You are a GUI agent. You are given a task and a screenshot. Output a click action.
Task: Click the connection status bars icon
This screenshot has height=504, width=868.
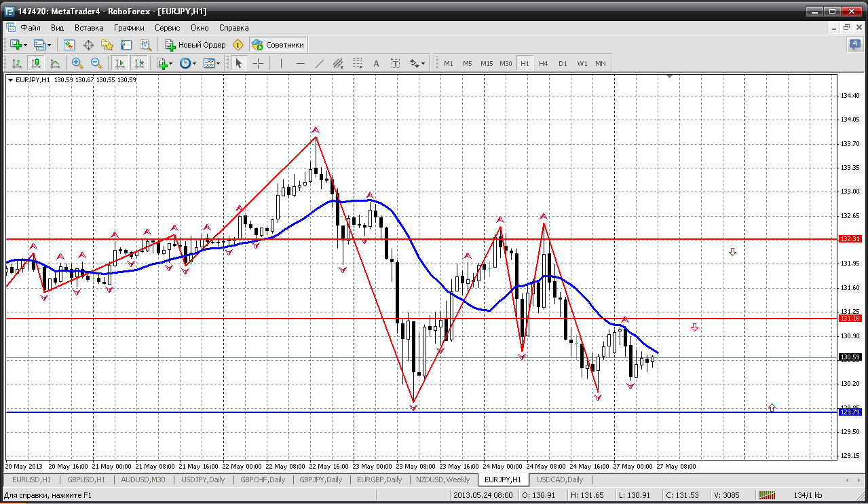767,494
